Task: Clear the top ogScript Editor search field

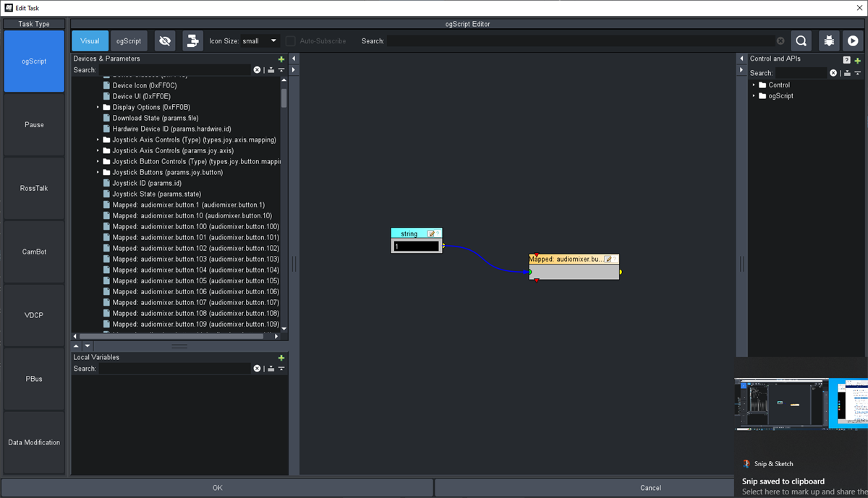Action: pos(780,41)
